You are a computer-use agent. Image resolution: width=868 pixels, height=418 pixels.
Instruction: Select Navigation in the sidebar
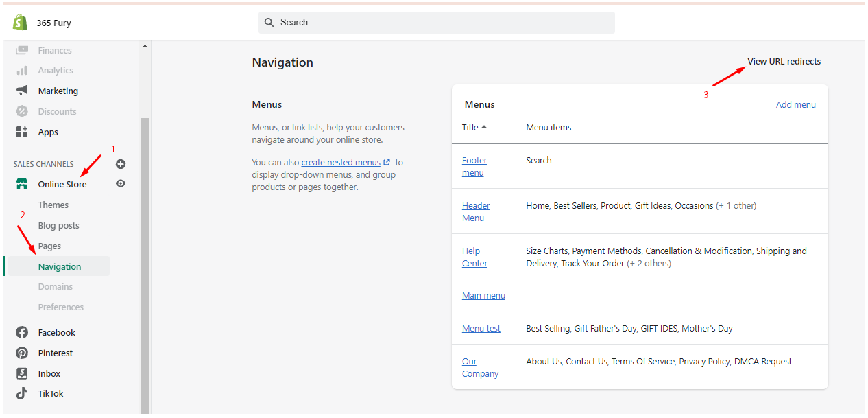point(60,266)
